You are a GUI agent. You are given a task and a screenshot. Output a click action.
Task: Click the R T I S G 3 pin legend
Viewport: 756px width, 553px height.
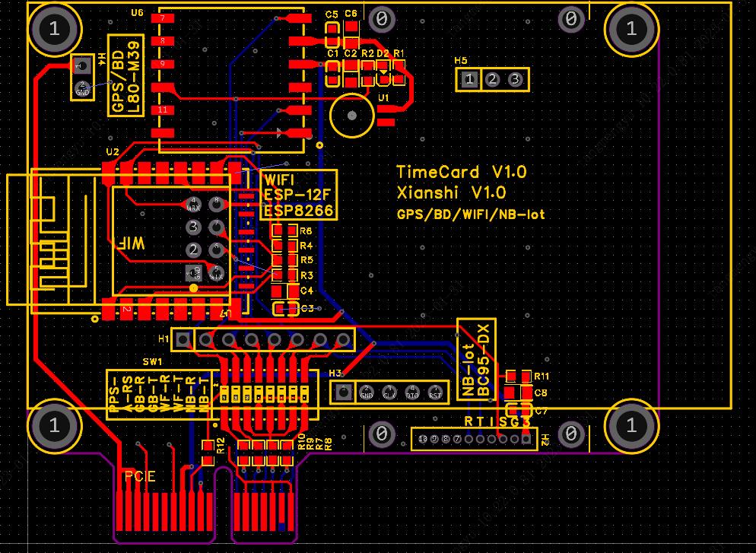(497, 422)
